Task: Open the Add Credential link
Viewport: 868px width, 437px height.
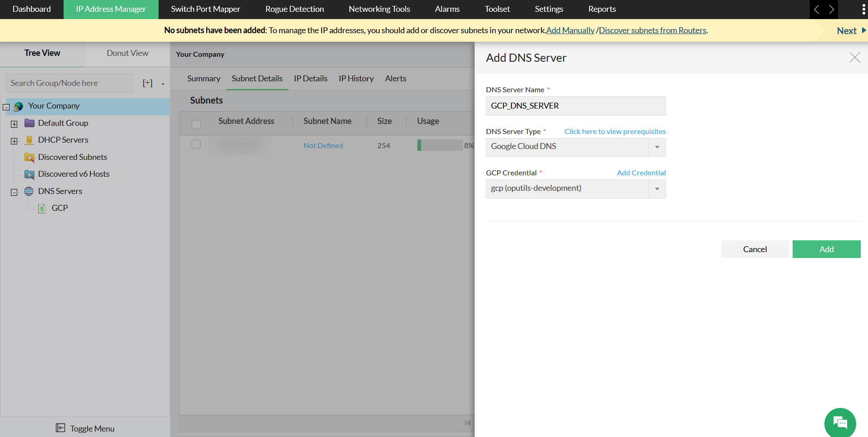Action: click(641, 173)
